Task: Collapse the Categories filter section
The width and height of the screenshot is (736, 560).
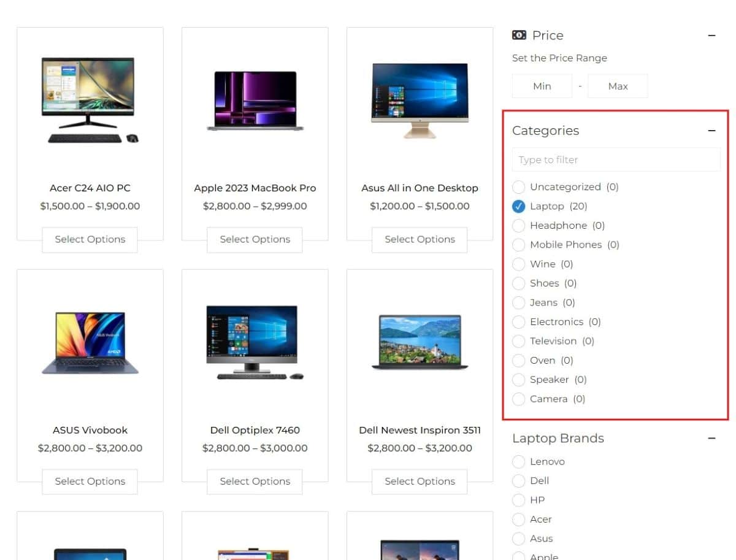Action: pos(711,131)
